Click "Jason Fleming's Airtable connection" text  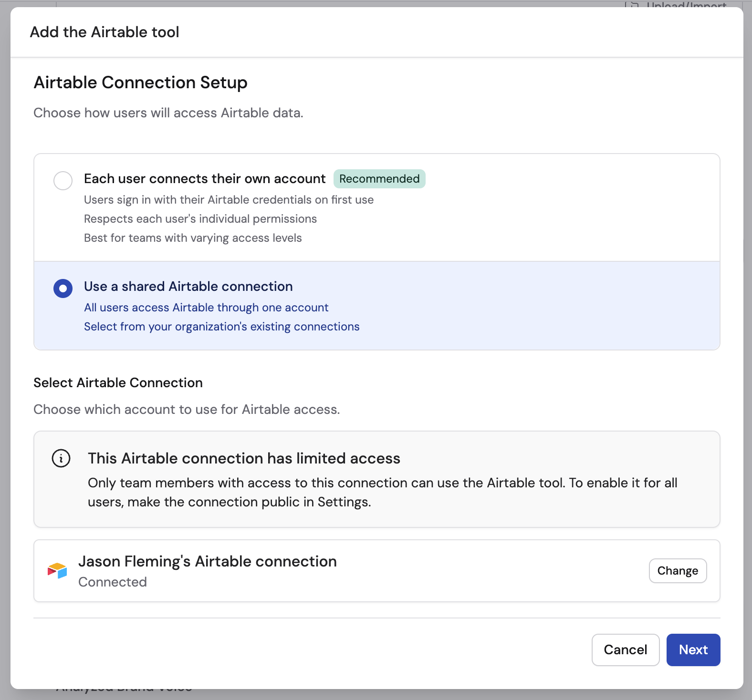tap(208, 561)
